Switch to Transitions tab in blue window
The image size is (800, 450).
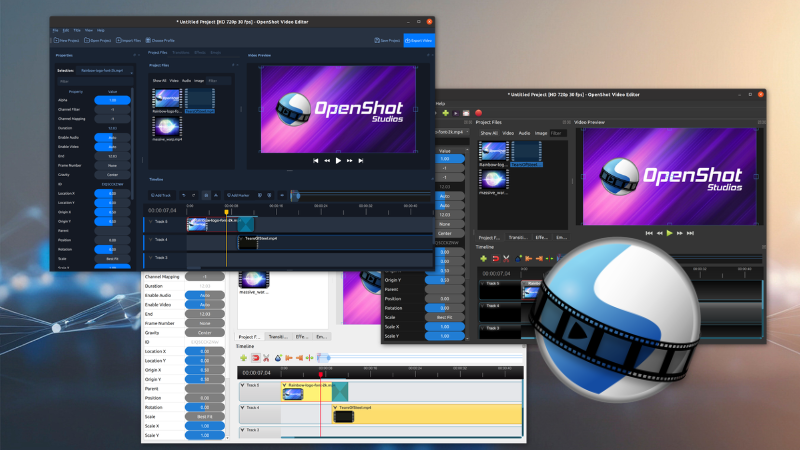point(181,53)
